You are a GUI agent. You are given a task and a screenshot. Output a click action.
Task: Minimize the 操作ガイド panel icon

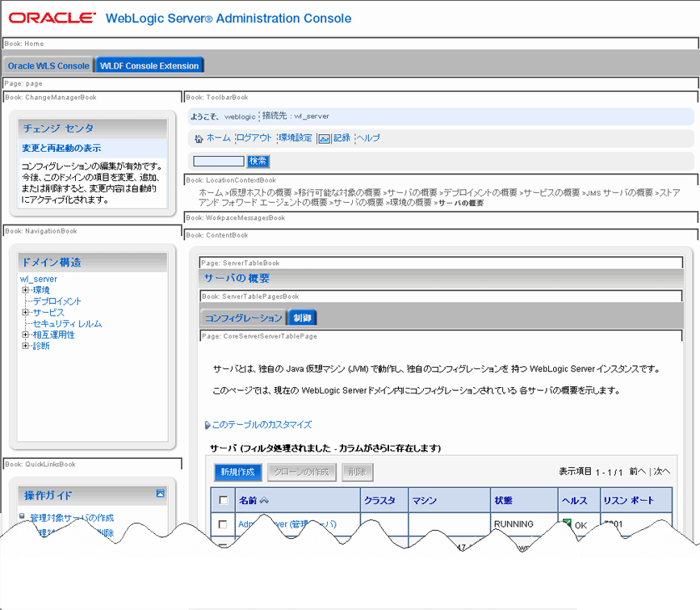pos(161,494)
